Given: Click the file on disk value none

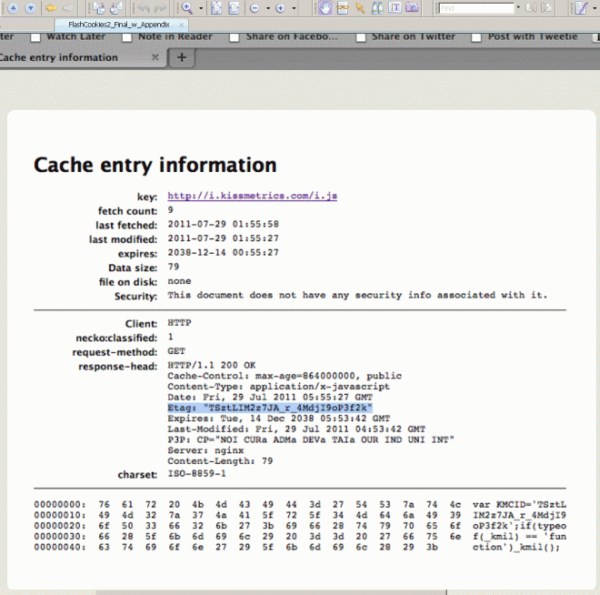Looking at the screenshot, I should click(179, 281).
